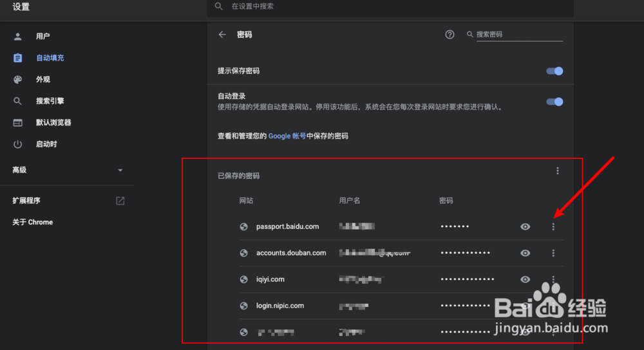The height and width of the screenshot is (350, 644).
Task: Click globe icon beside login.nipic.com
Action: click(x=243, y=306)
